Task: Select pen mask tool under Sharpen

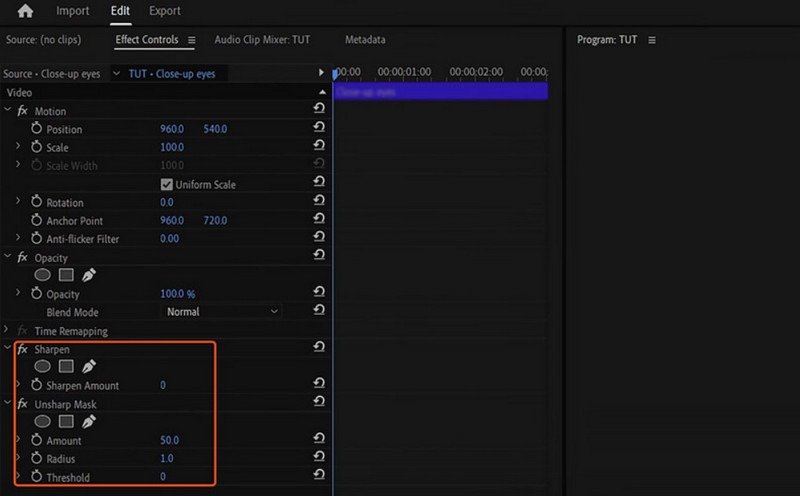Action: pyautogui.click(x=89, y=367)
